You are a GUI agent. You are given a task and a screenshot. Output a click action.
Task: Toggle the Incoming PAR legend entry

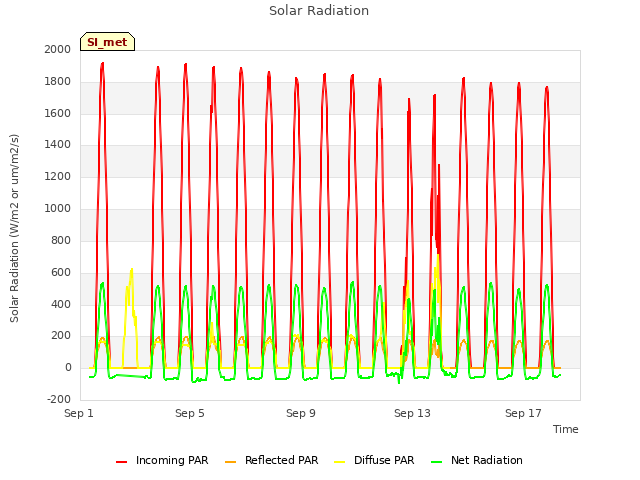tap(162, 460)
